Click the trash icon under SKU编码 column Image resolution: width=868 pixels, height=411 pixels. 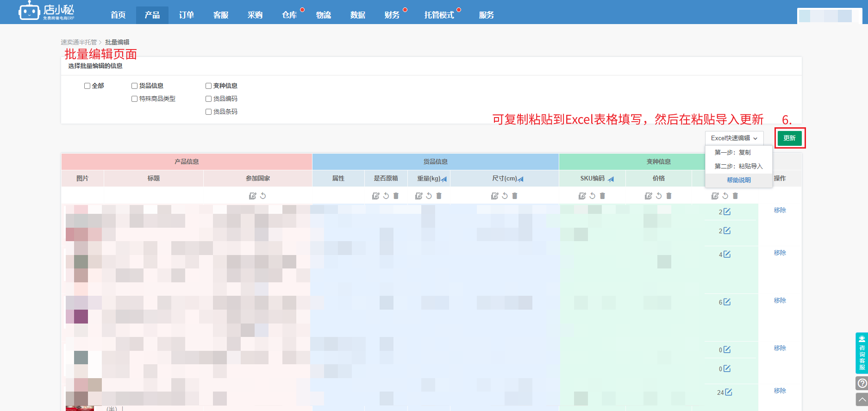602,196
